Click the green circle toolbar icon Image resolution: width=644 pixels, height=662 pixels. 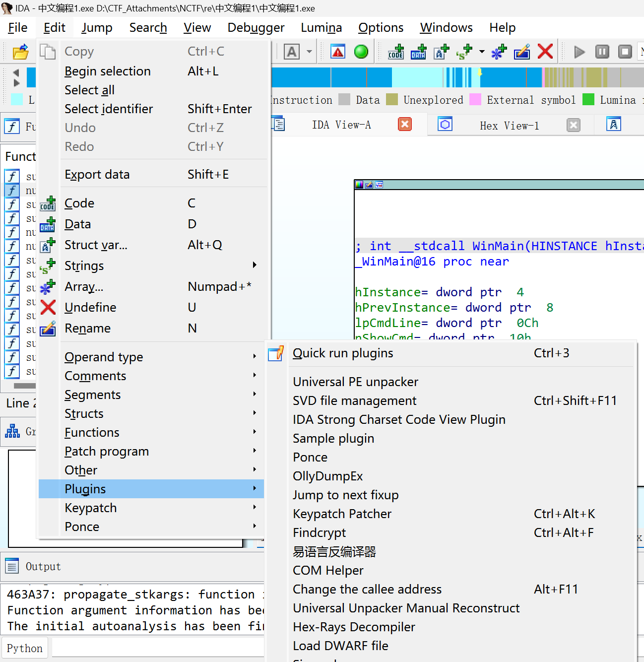point(361,52)
